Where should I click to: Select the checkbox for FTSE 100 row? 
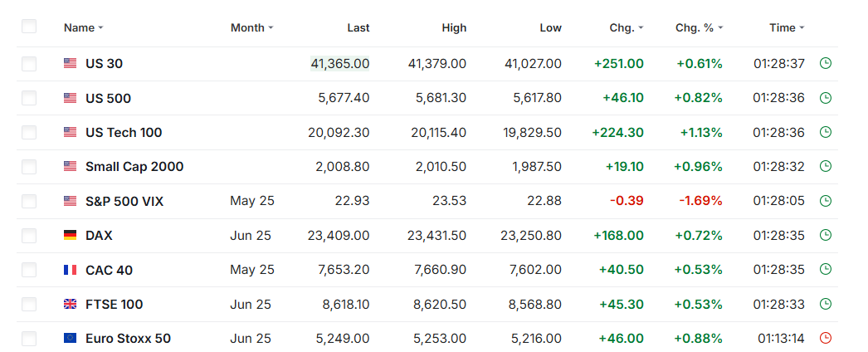coord(29,304)
